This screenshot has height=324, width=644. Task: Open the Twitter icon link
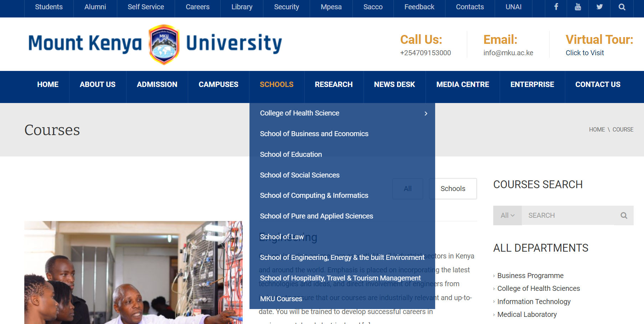pos(600,7)
